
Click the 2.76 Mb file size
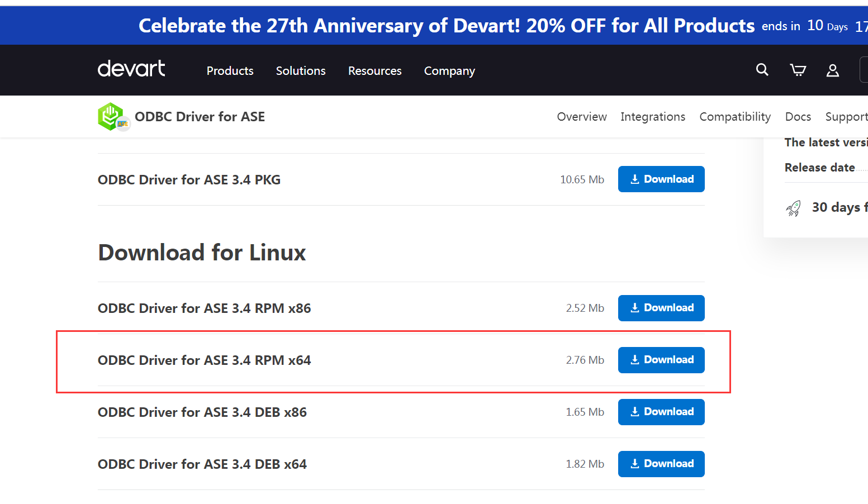pos(585,360)
